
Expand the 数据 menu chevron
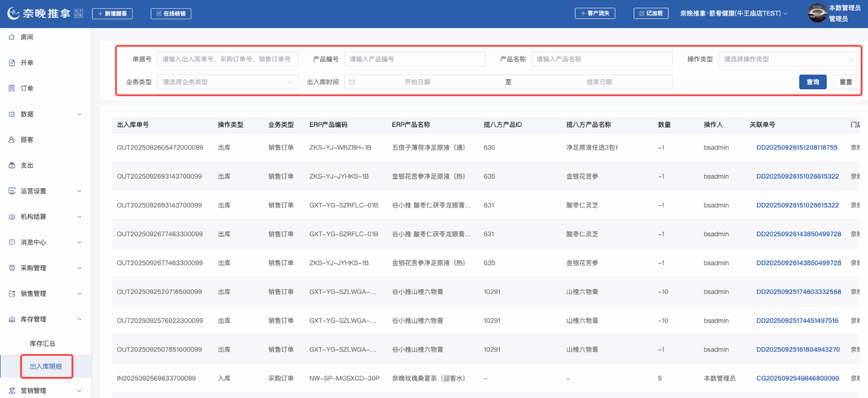click(x=79, y=115)
